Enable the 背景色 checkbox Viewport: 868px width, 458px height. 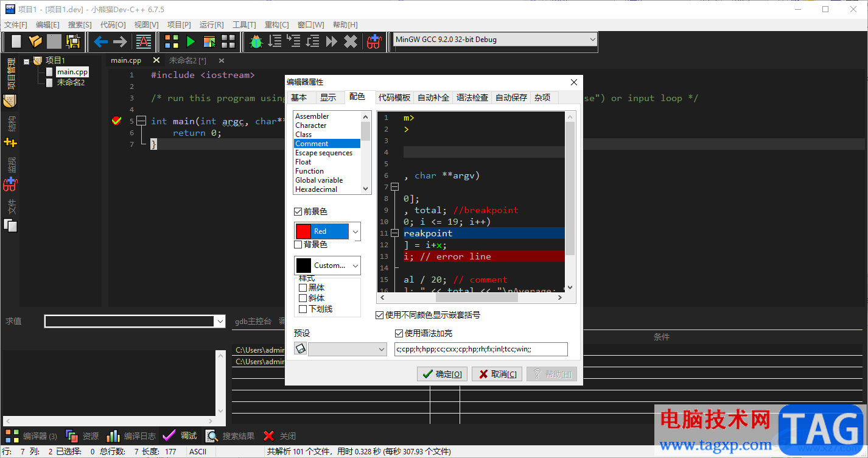(x=298, y=244)
